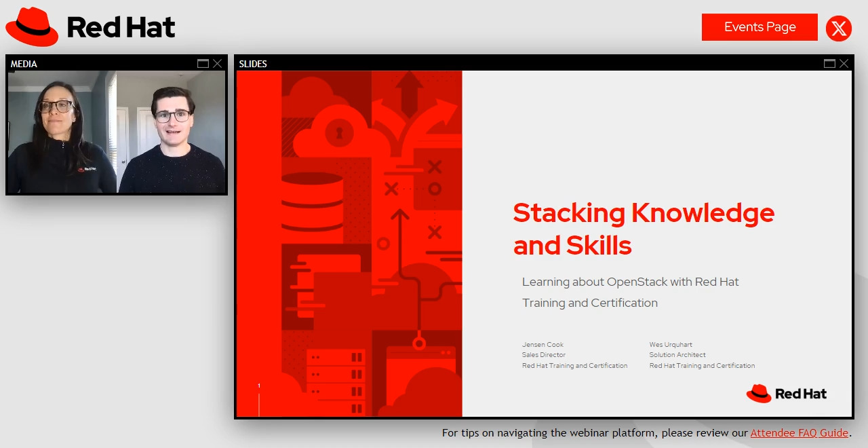Click the Red Hat logo in header

point(90,27)
